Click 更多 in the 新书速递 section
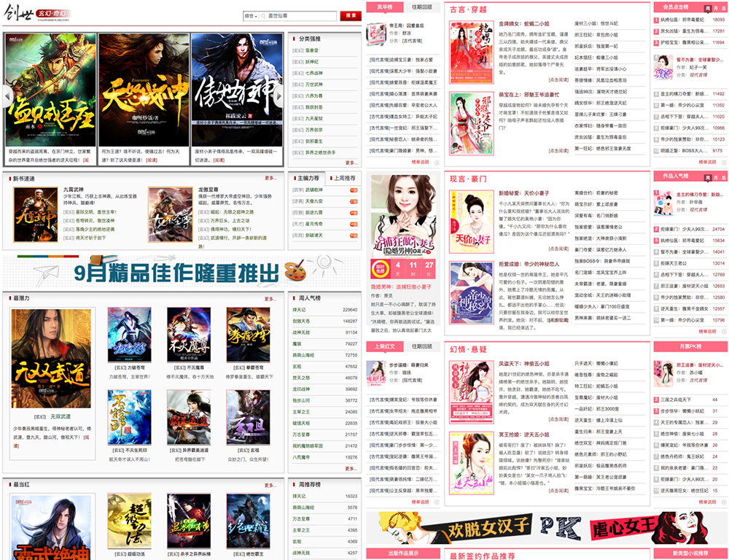Image resolution: width=729 pixels, height=560 pixels. [x=270, y=178]
